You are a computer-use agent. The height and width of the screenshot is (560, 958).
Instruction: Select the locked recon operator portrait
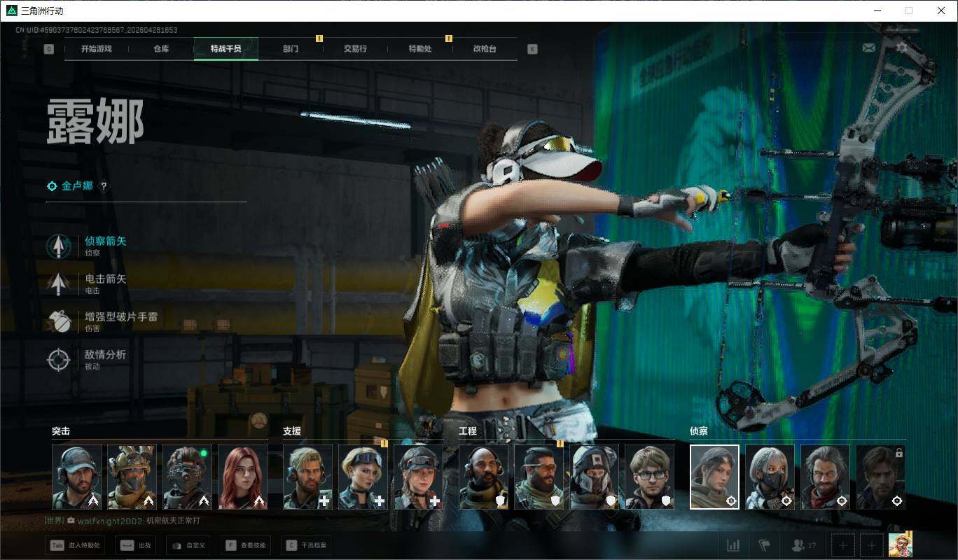click(x=881, y=477)
